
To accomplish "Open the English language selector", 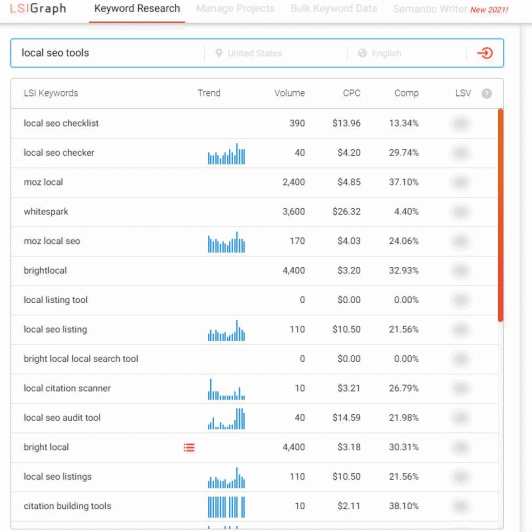I will click(x=386, y=53).
